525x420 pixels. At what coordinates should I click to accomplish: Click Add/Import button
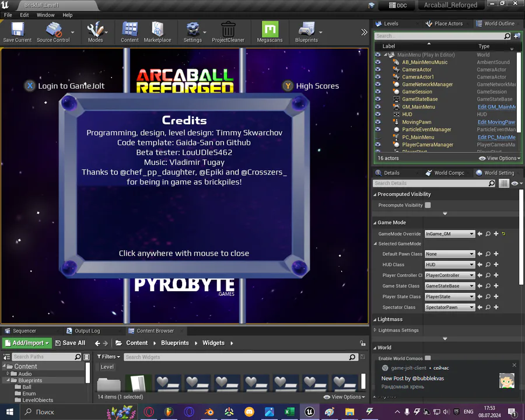click(x=27, y=343)
